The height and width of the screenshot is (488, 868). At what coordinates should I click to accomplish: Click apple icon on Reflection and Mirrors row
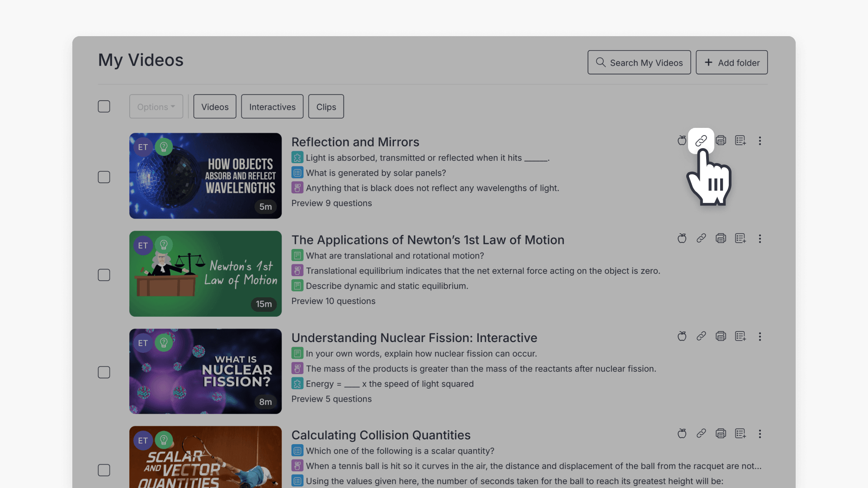[x=682, y=141]
